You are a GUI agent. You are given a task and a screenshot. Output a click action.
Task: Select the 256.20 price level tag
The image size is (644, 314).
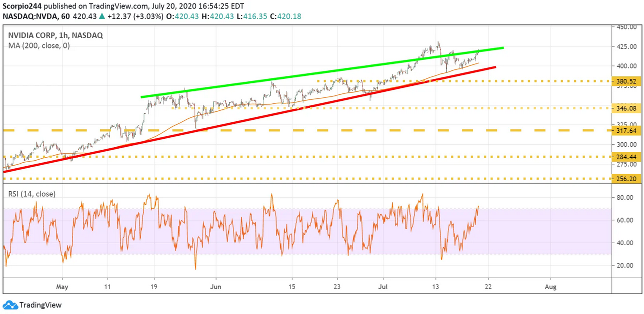(x=625, y=179)
